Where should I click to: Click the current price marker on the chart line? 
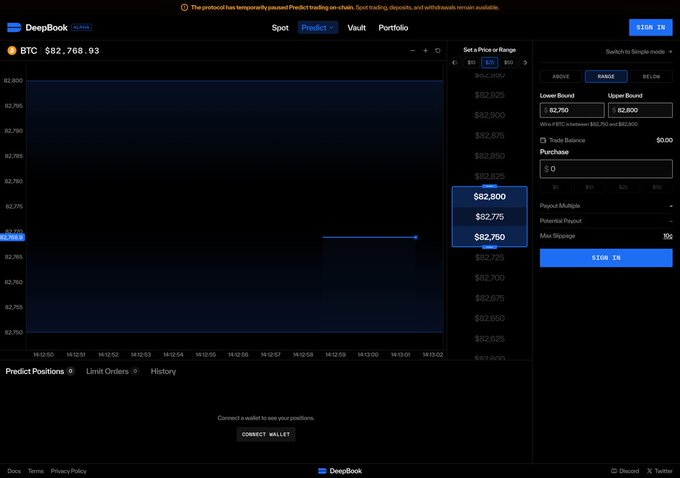click(415, 237)
